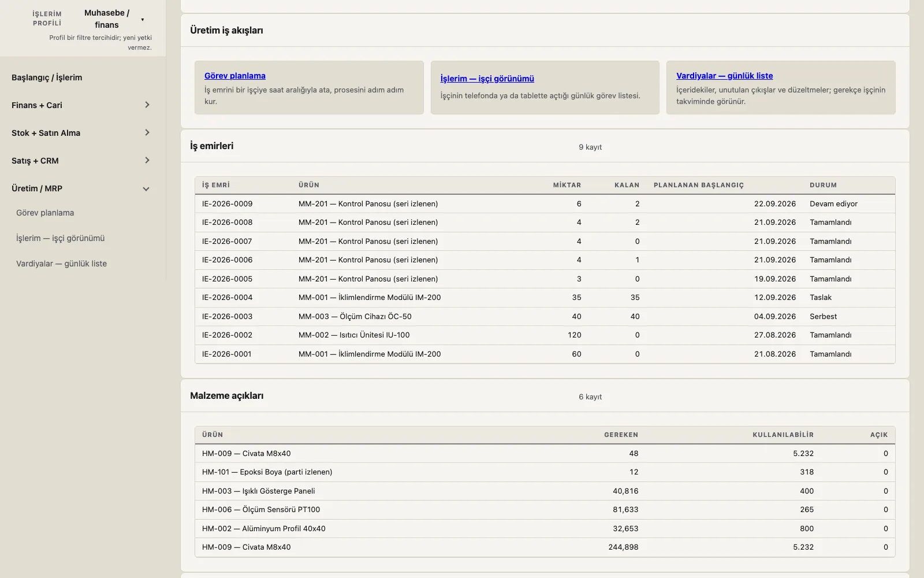Expand the Satış + CRM section

pyautogui.click(x=81, y=161)
